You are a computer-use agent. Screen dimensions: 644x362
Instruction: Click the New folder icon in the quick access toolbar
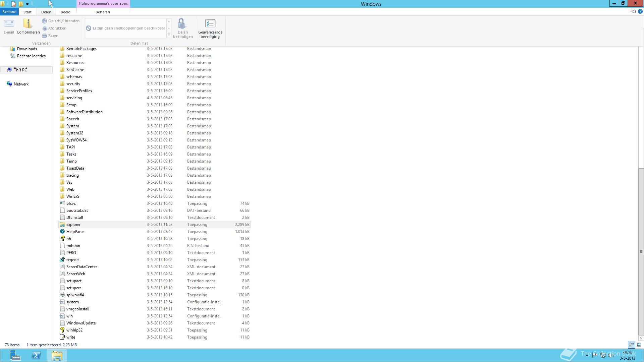(x=21, y=4)
